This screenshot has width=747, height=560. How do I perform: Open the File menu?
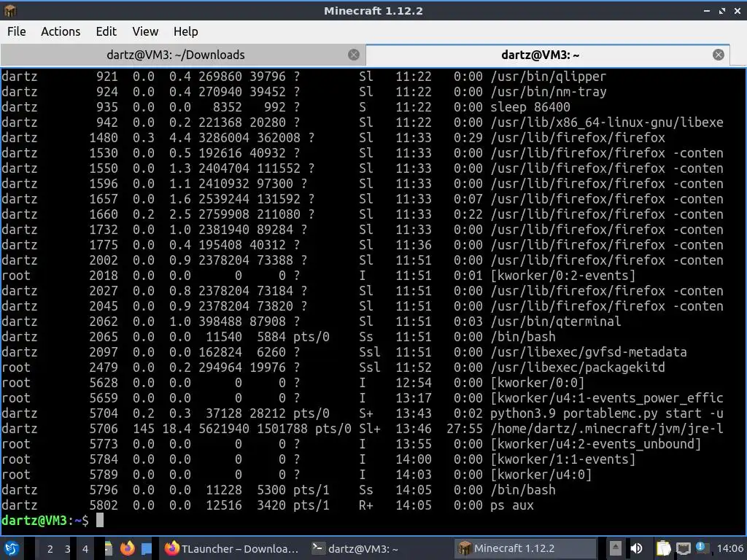coord(17,31)
